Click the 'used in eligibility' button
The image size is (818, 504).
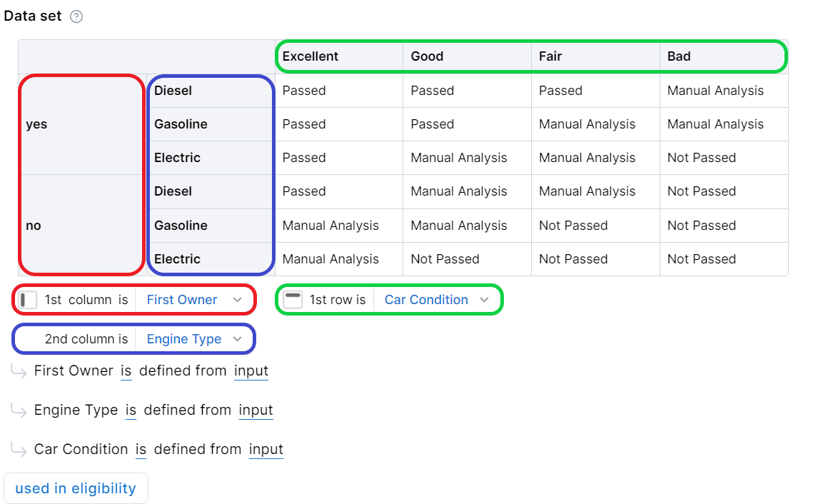tap(76, 489)
